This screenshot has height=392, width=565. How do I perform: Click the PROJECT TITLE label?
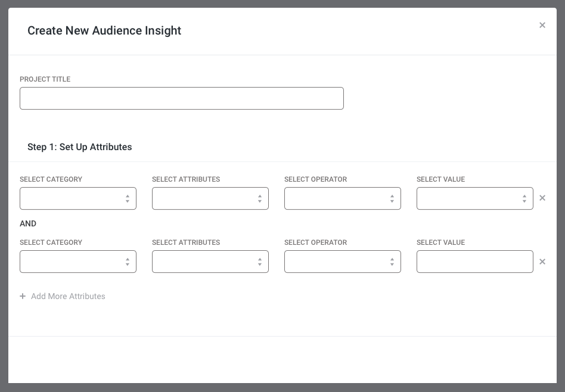click(x=45, y=79)
